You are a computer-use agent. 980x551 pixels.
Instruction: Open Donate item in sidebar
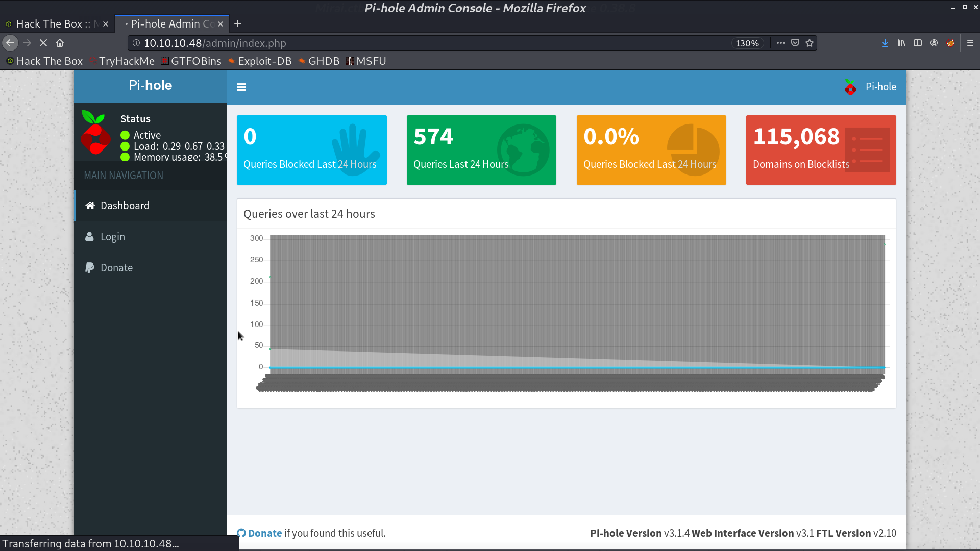point(151,268)
